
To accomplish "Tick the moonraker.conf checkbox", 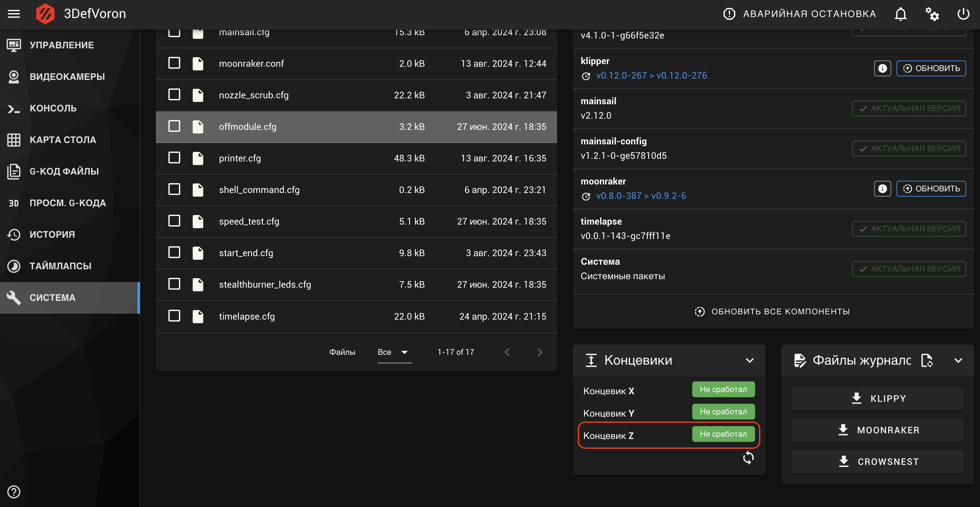I will click(174, 63).
